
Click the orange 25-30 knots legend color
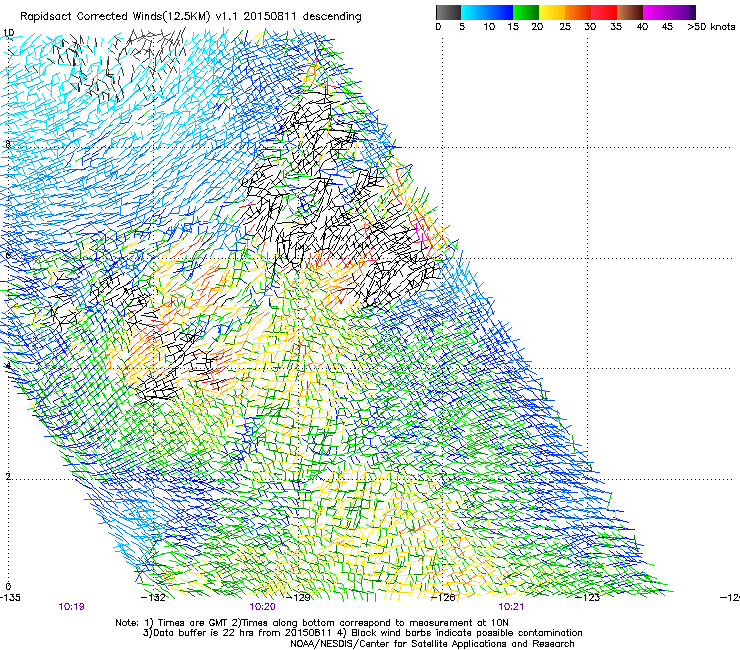tap(578, 12)
